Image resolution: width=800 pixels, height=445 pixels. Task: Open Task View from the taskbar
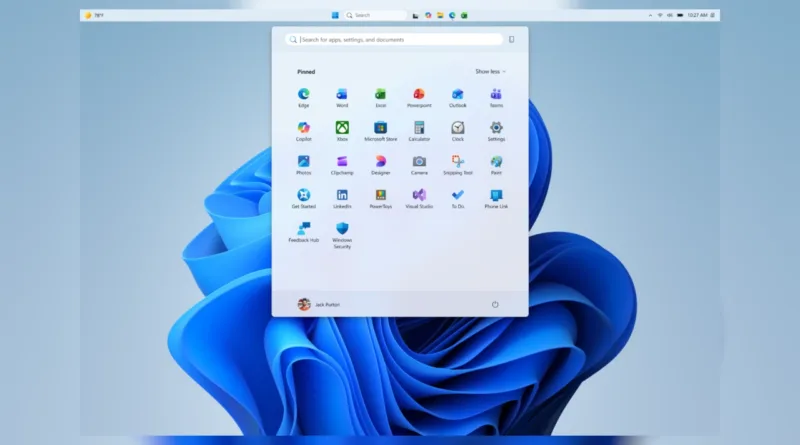415,15
